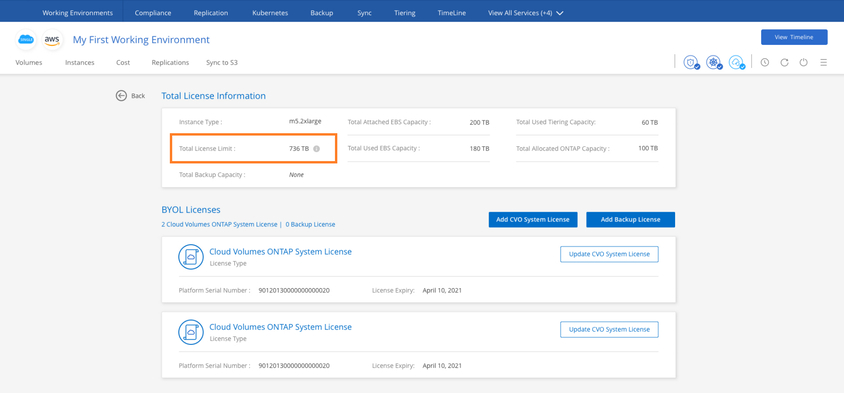
Task: Click the Total License Information heading
Action: coord(214,96)
